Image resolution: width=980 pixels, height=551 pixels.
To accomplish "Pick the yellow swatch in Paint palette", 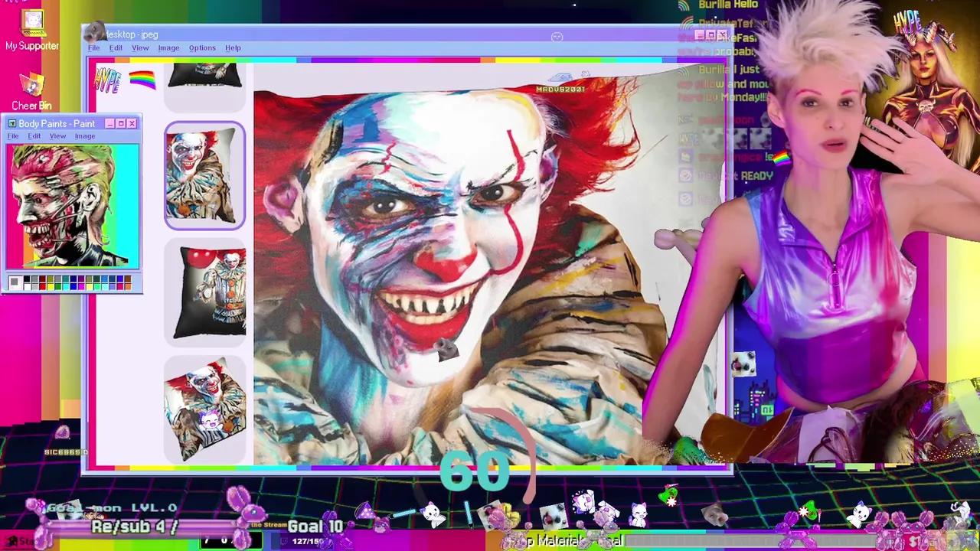I will coord(51,287).
